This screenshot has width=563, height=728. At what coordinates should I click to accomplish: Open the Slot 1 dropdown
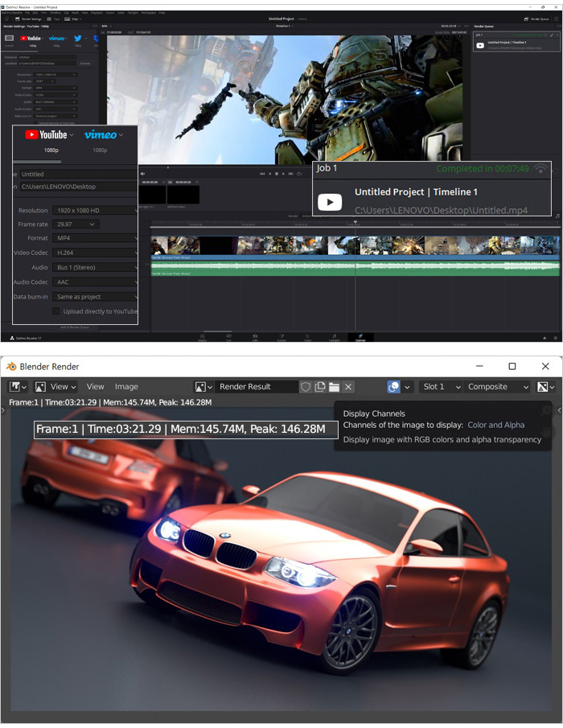point(441,387)
